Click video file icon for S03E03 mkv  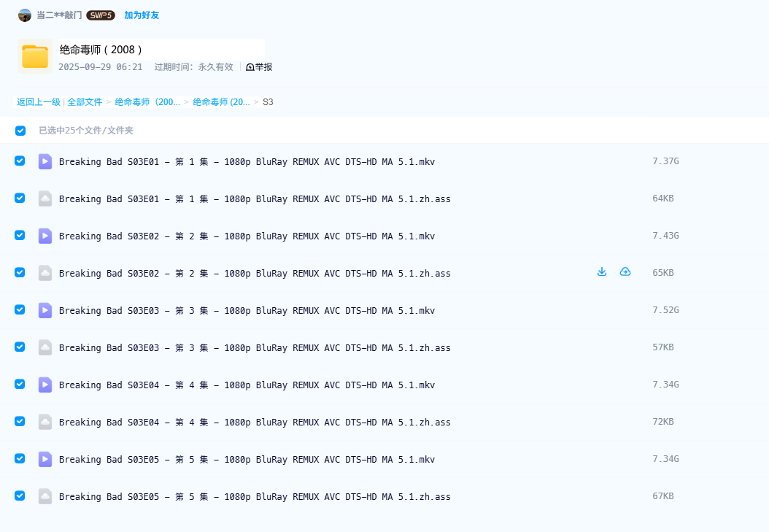click(45, 310)
